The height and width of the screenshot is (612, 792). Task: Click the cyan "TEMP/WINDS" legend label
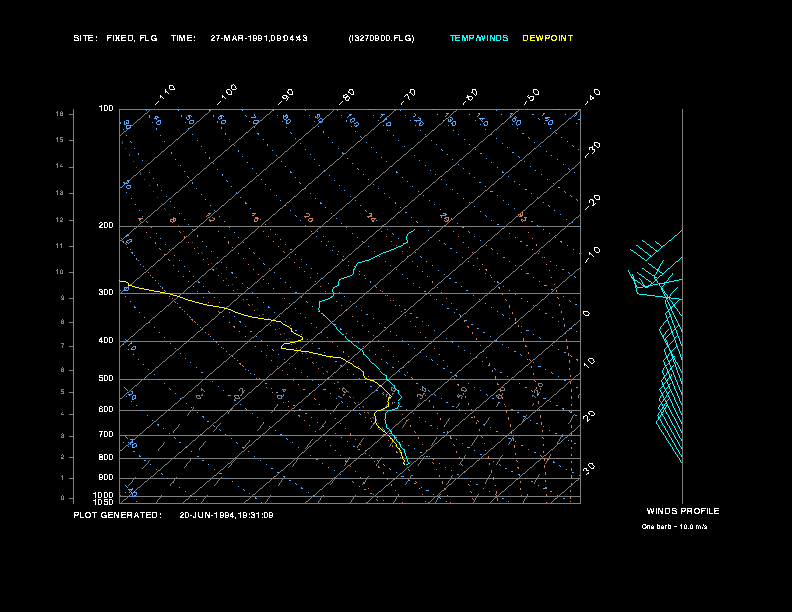[x=479, y=38]
